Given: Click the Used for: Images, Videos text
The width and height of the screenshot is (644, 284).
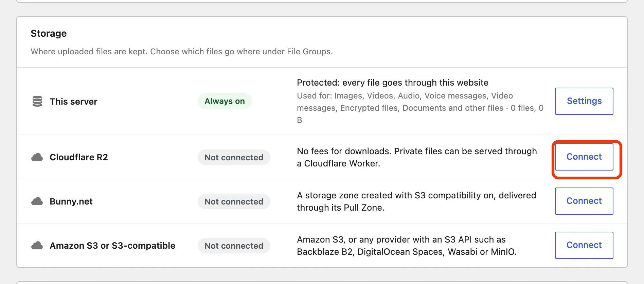Looking at the screenshot, I should tap(420, 108).
